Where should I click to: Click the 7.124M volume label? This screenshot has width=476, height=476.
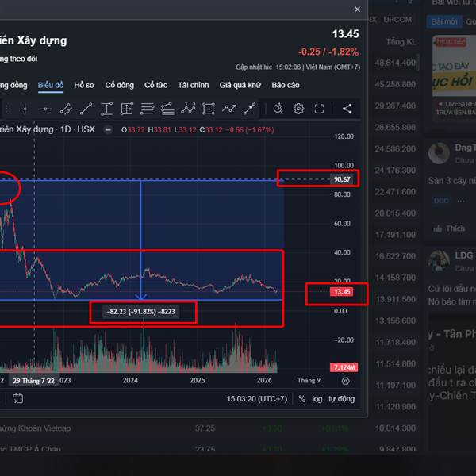[x=344, y=367]
